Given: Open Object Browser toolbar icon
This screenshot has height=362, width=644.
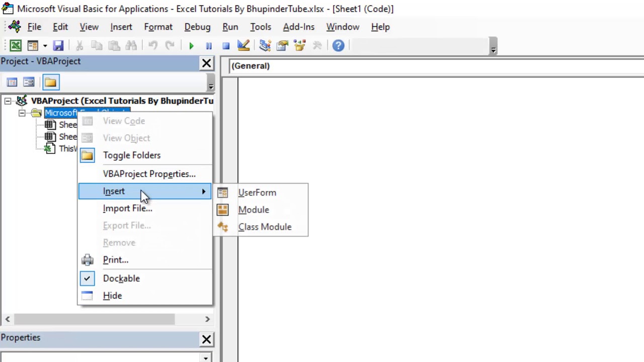Looking at the screenshot, I should [x=300, y=46].
